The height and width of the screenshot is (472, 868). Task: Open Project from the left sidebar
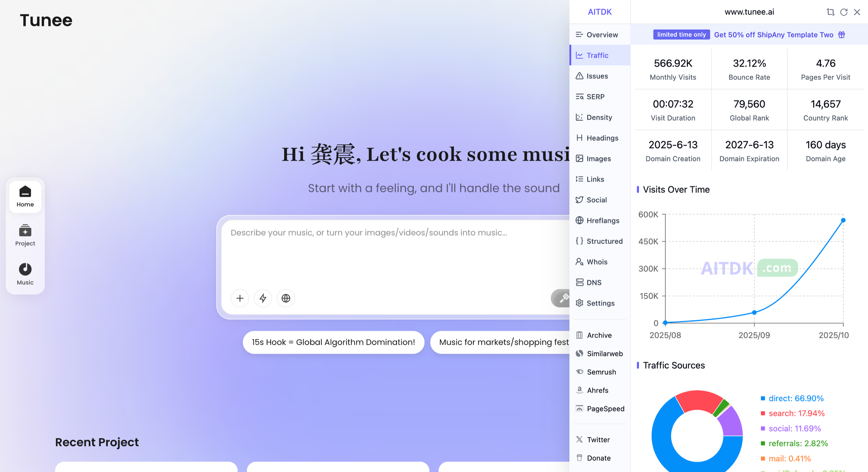pyautogui.click(x=25, y=235)
